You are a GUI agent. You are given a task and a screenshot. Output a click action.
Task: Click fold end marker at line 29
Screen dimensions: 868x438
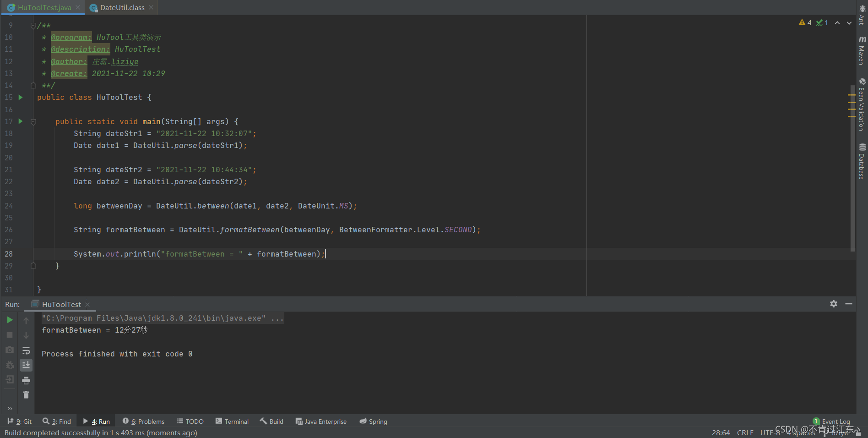pyautogui.click(x=33, y=266)
